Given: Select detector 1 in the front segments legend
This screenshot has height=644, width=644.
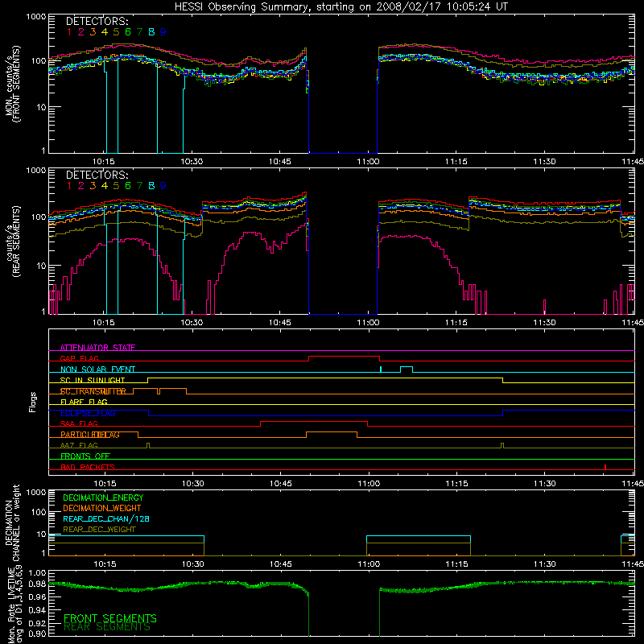Looking at the screenshot, I should pyautogui.click(x=69, y=32).
